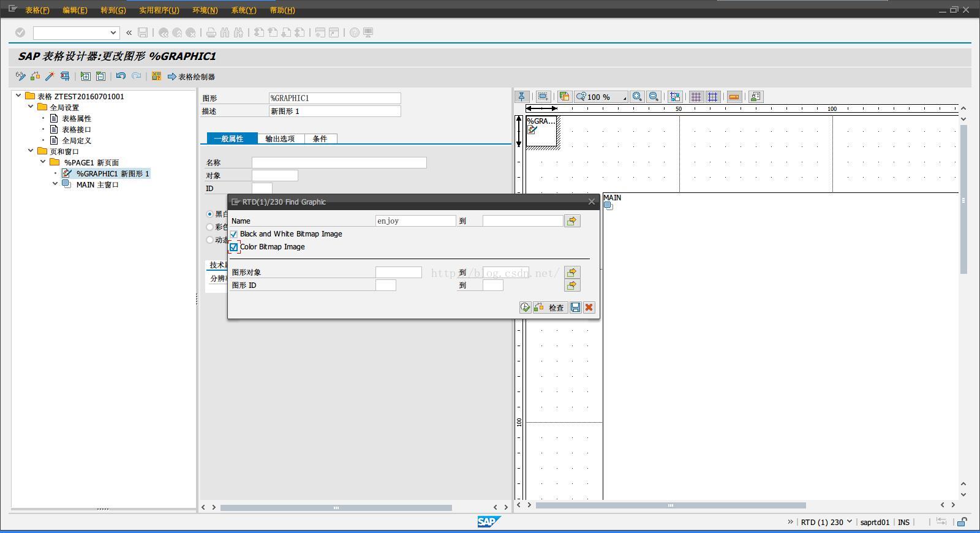Click the print icon in system toolbar
Viewport: 980px width, 533px height.
[211, 32]
